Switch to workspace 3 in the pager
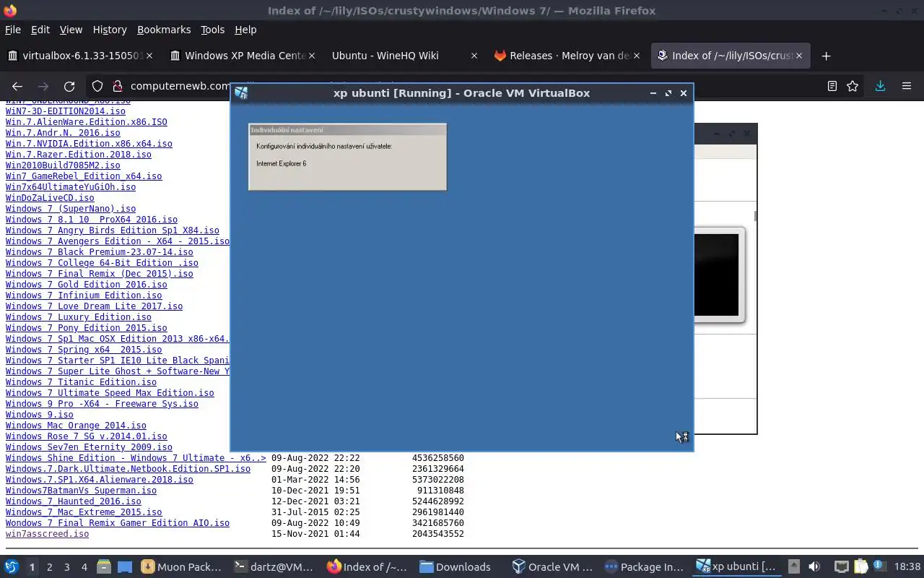924x578 pixels. (x=66, y=567)
